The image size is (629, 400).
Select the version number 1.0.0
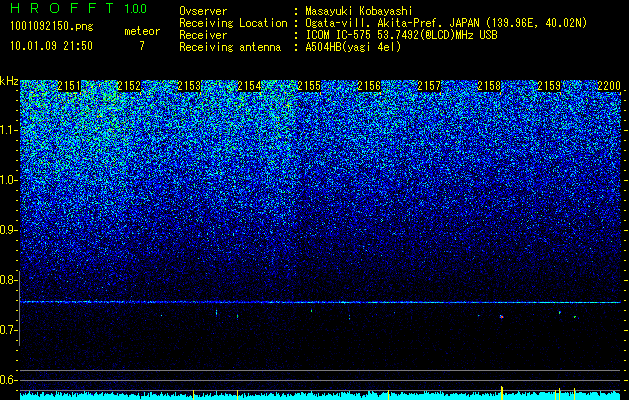point(135,8)
